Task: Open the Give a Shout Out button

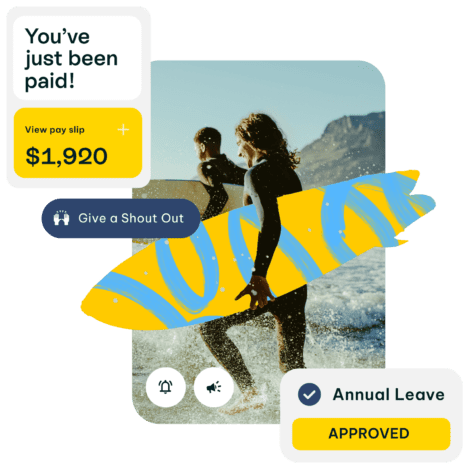Action: click(x=121, y=218)
